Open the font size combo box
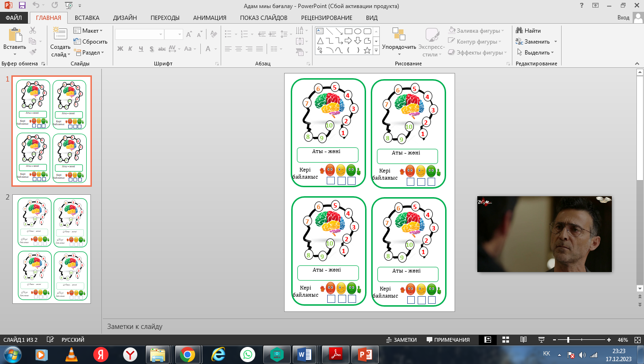Viewport: 644px width, 364px height. pos(173,34)
